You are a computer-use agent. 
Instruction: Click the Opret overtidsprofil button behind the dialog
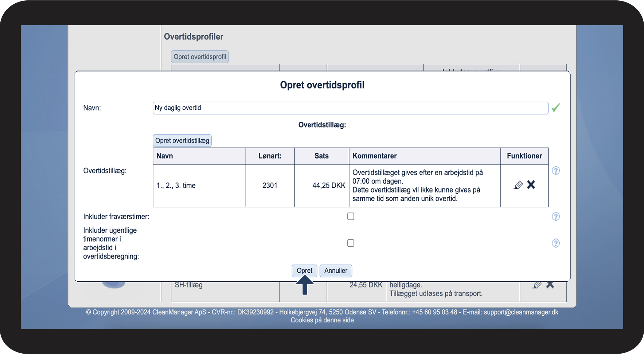tap(200, 57)
